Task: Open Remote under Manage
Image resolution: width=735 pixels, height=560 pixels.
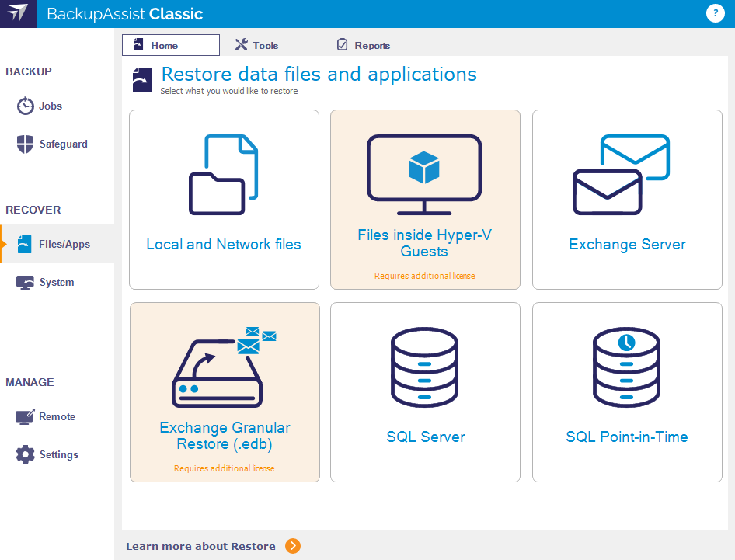Action: click(57, 417)
